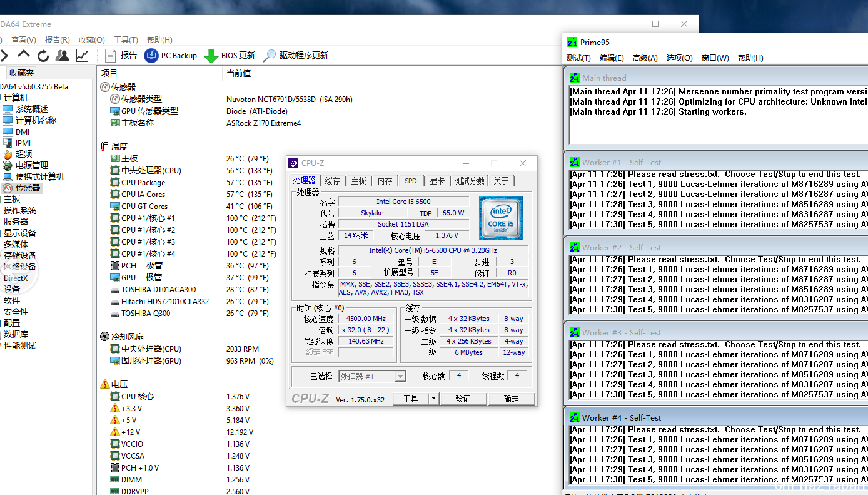Click the CPU-Z 确定 button
Screen dimensions: 868x495
[x=512, y=399]
